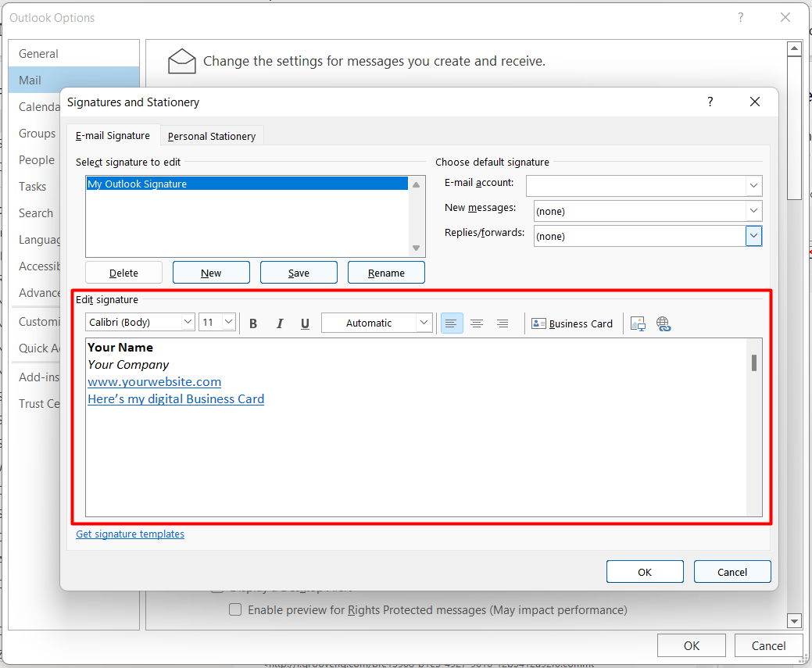Select General in Outlook Options sidebar
This screenshot has width=812, height=668.
click(x=39, y=54)
